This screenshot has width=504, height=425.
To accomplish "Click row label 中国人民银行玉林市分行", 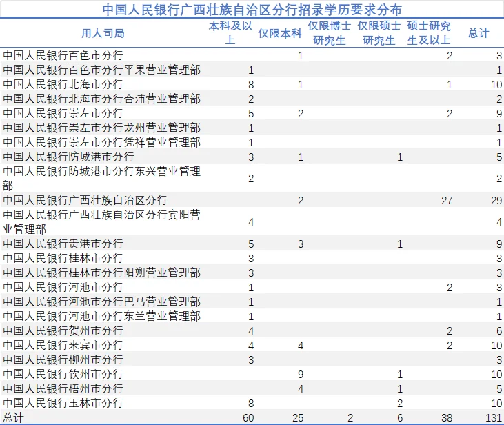I will (63, 403).
